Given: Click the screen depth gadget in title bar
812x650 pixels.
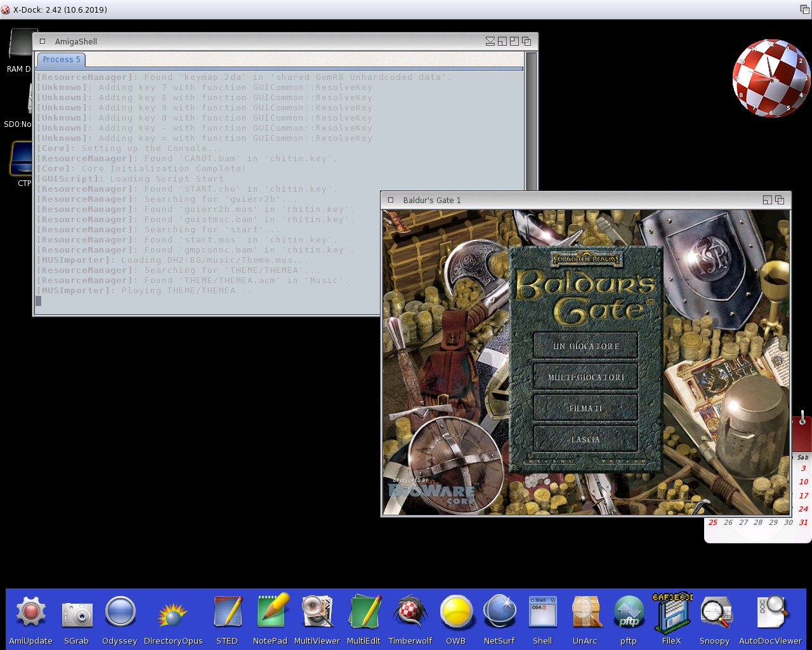Looking at the screenshot, I should [x=804, y=10].
